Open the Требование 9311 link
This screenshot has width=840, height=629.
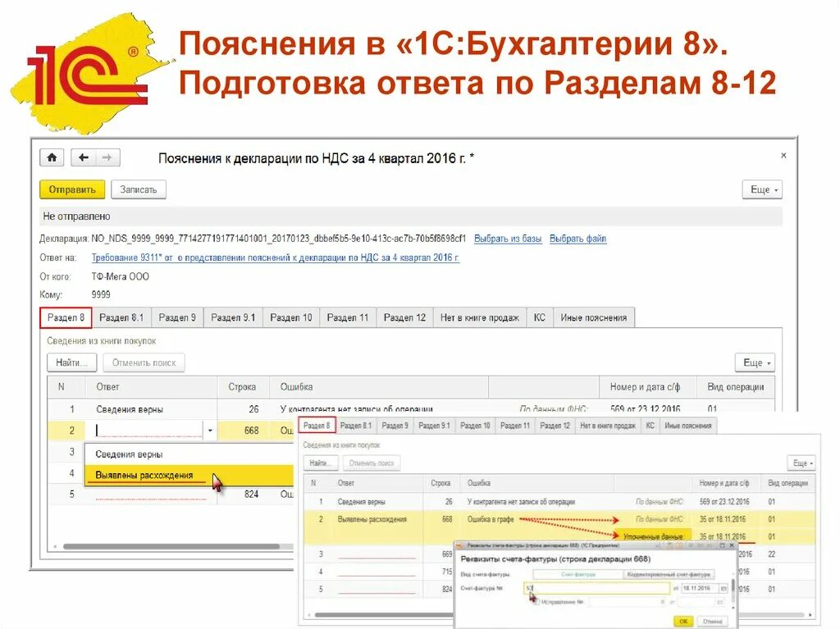(276, 258)
